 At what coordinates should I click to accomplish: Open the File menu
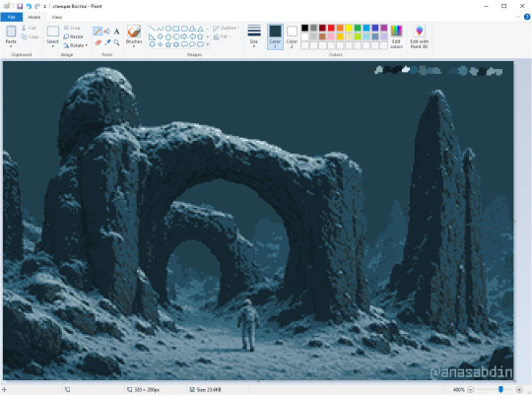(12, 17)
